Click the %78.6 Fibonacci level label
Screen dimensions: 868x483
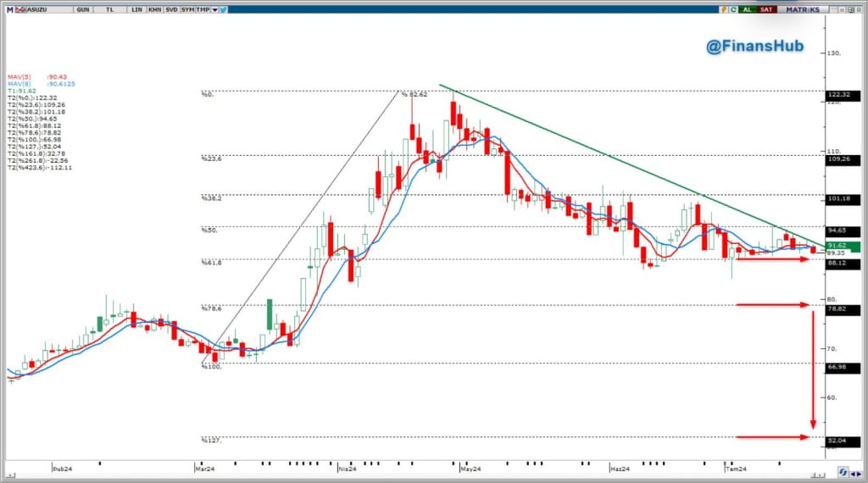(x=212, y=308)
